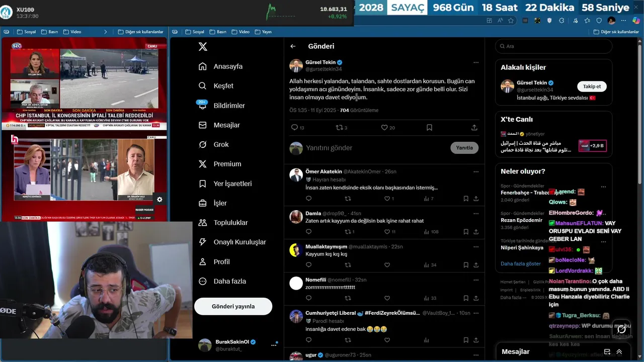Open more options on Gürsel Tekin's post
This screenshot has width=644, height=362.
(x=476, y=62)
